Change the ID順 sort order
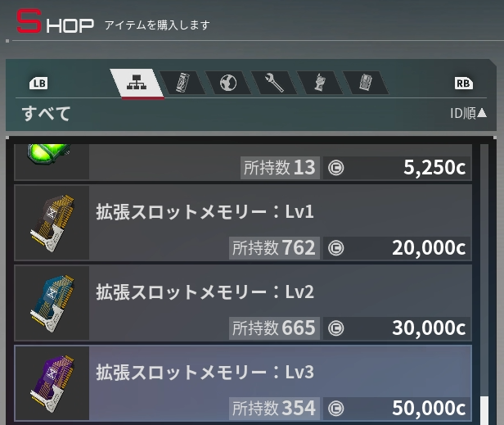This screenshot has height=425, width=504. pos(468,113)
